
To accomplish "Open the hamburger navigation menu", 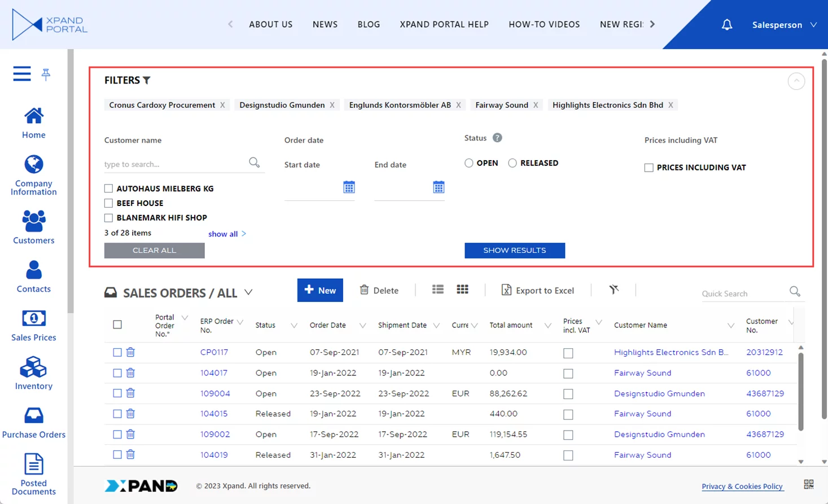I will tap(22, 74).
